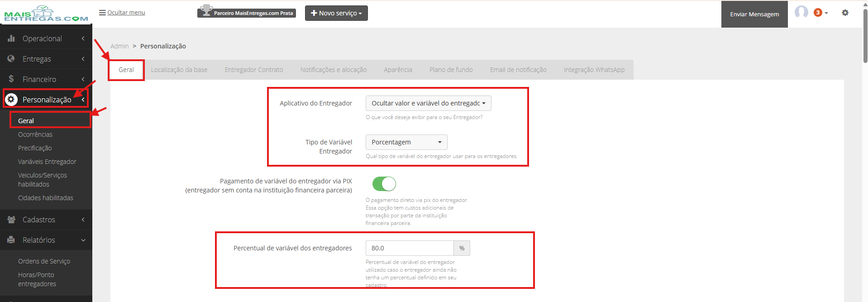Open Ocorrências in sidebar
Image resolution: width=868 pixels, height=302 pixels.
pyautogui.click(x=35, y=134)
